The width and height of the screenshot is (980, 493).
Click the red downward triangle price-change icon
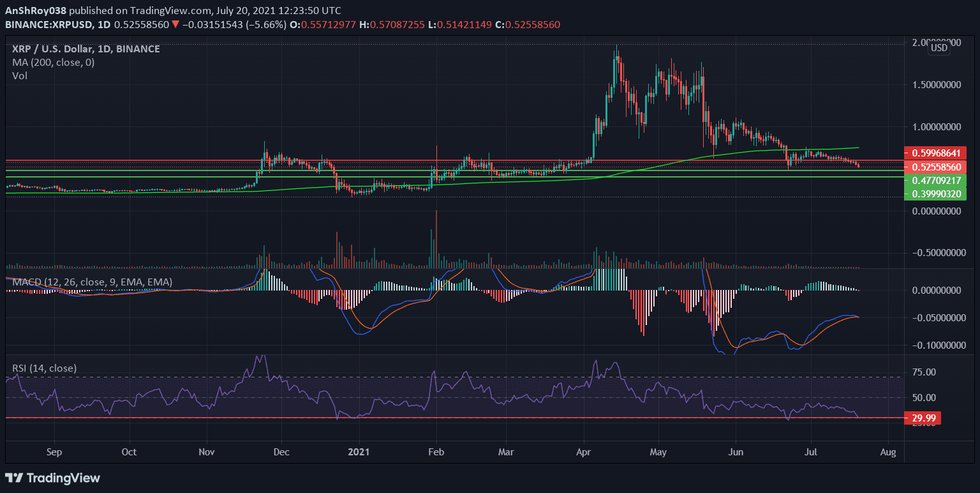tap(175, 25)
